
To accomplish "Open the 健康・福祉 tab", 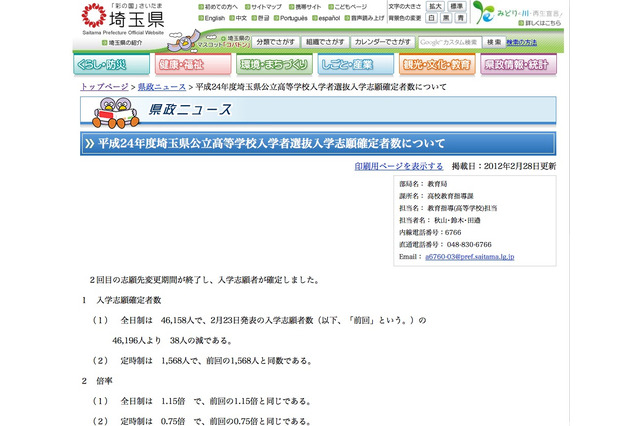I will (x=193, y=64).
